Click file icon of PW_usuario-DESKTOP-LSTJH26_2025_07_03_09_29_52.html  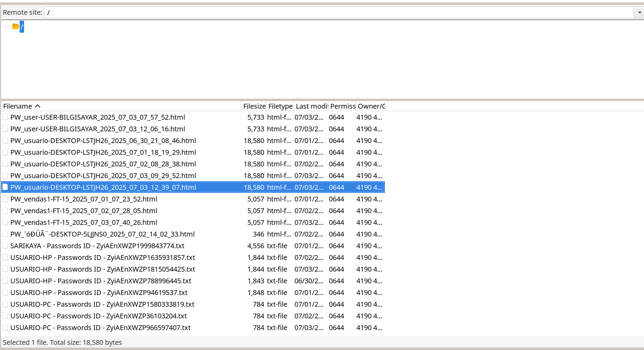pyautogui.click(x=6, y=176)
